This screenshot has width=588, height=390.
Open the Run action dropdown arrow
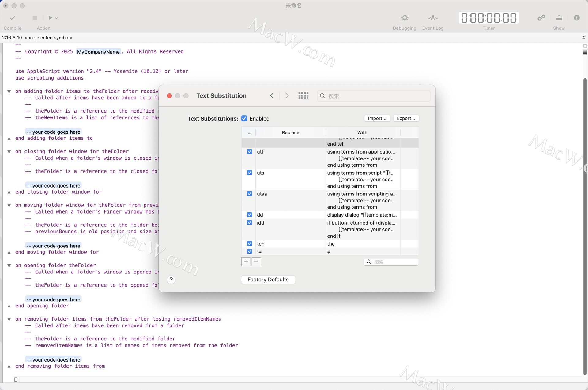[x=56, y=18]
